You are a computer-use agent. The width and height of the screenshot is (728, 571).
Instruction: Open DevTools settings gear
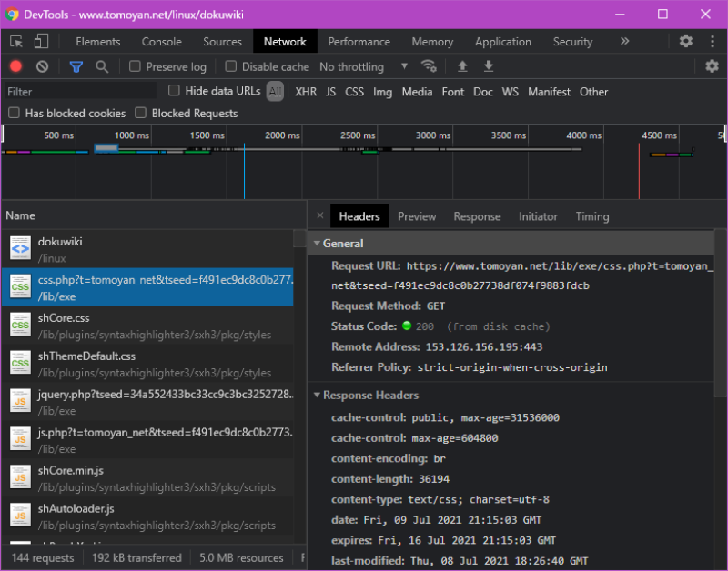(x=686, y=41)
